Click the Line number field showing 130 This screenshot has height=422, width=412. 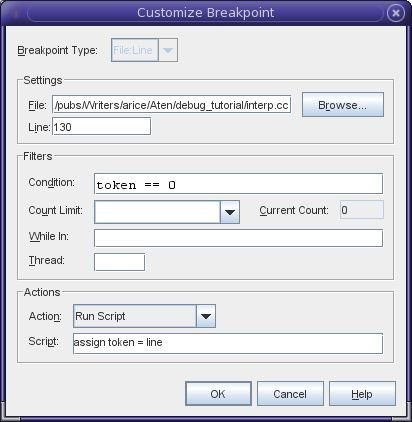101,127
